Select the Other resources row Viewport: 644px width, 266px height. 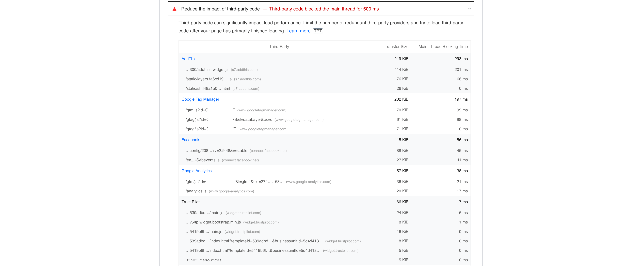coord(325,260)
